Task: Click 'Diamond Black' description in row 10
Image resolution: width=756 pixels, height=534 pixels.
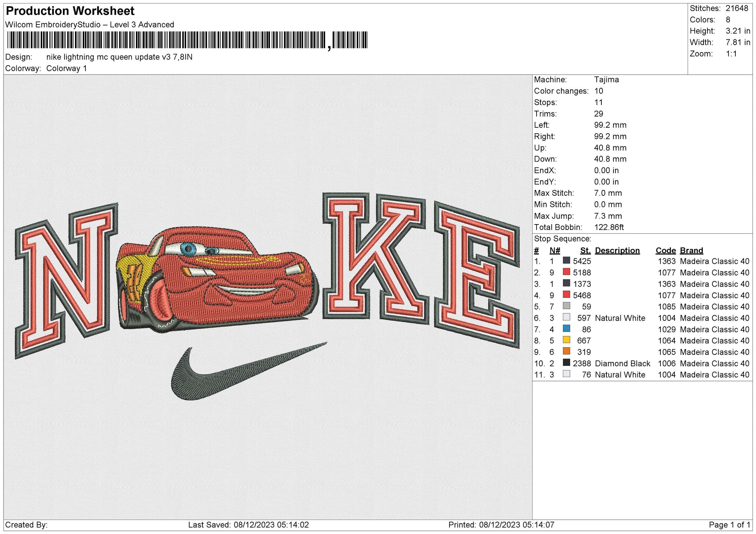Action: tap(622, 364)
